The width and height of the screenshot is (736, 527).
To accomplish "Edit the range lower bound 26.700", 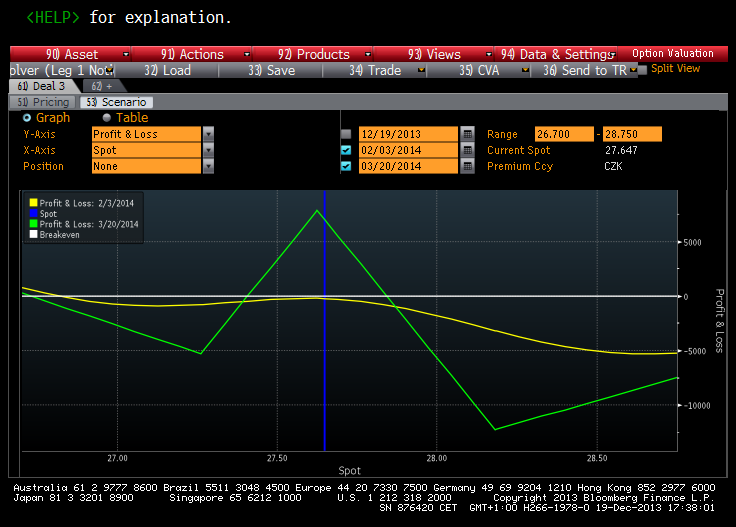I will coord(564,134).
